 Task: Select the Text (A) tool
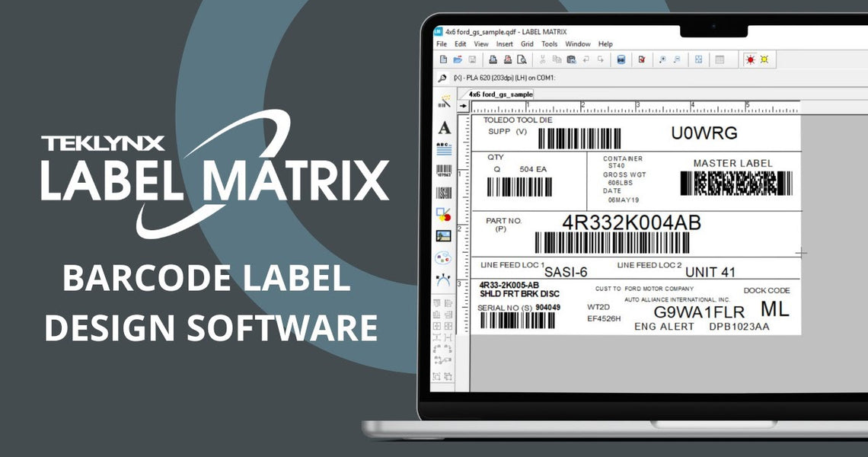coord(444,128)
